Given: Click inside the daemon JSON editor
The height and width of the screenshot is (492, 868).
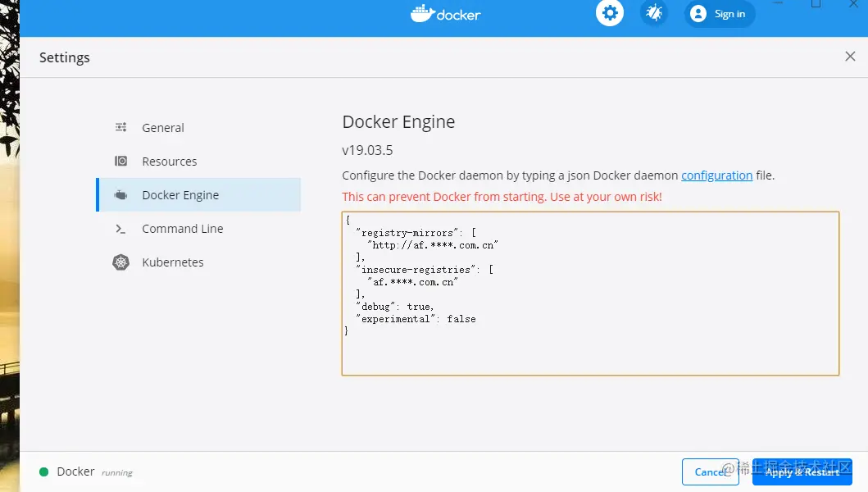Looking at the screenshot, I should [590, 293].
